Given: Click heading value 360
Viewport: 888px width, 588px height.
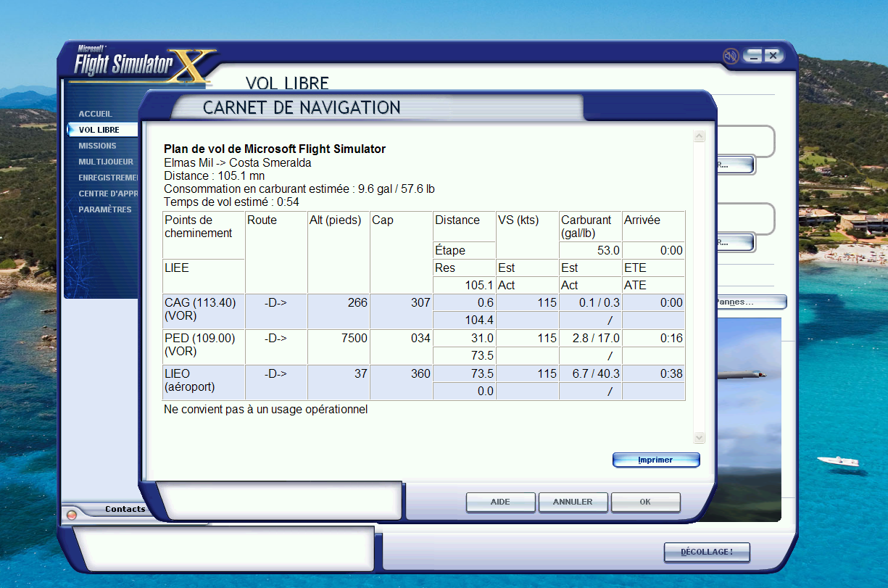Looking at the screenshot, I should click(420, 373).
